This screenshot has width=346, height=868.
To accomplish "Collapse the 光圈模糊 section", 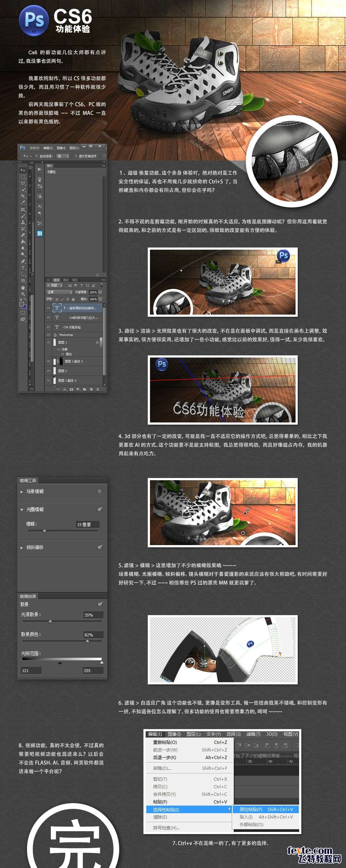I will coord(22,510).
